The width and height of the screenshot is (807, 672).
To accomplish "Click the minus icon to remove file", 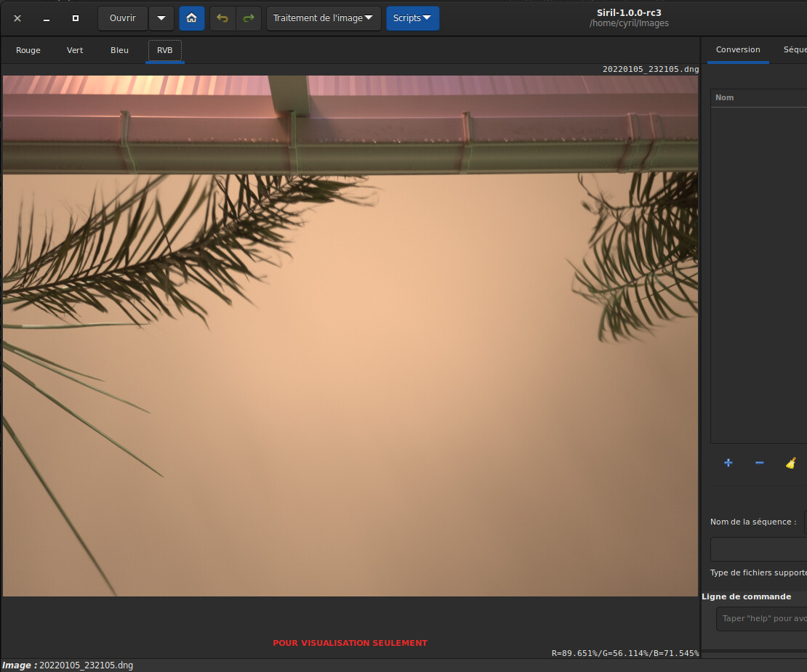I will coord(759,463).
